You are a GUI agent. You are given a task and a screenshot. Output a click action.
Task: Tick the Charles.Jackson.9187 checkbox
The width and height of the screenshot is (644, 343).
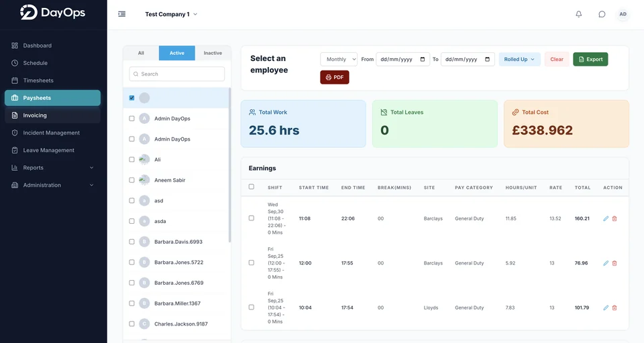click(x=131, y=324)
